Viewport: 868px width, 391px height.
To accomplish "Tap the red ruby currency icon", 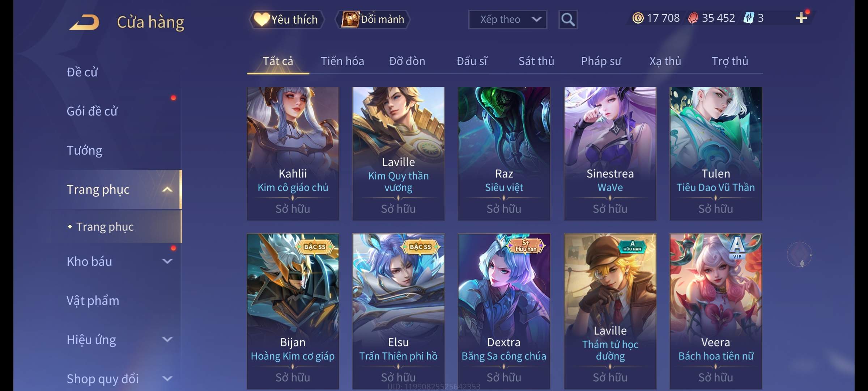I will coord(693,18).
